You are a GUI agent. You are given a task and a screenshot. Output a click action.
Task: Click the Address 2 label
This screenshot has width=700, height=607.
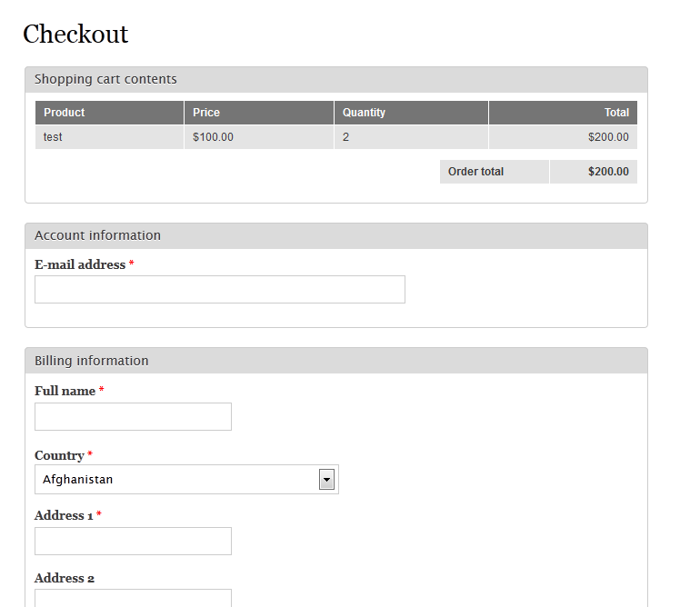click(65, 579)
